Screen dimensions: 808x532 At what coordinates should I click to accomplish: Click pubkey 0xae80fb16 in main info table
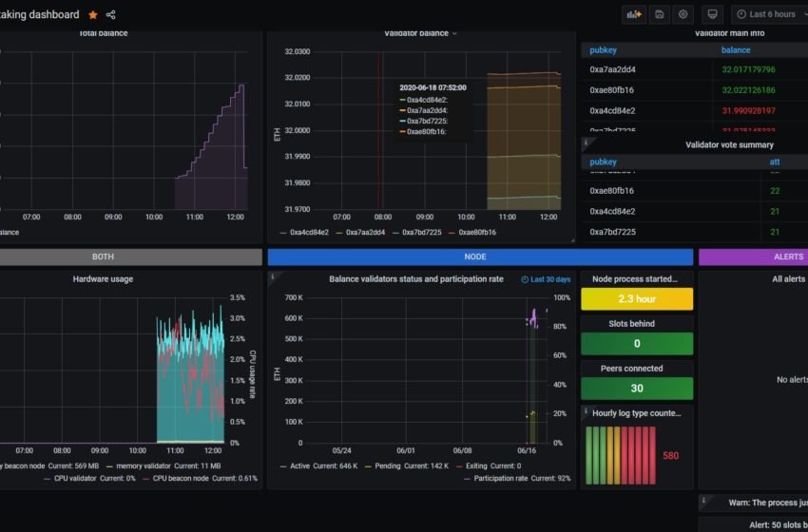click(x=611, y=90)
